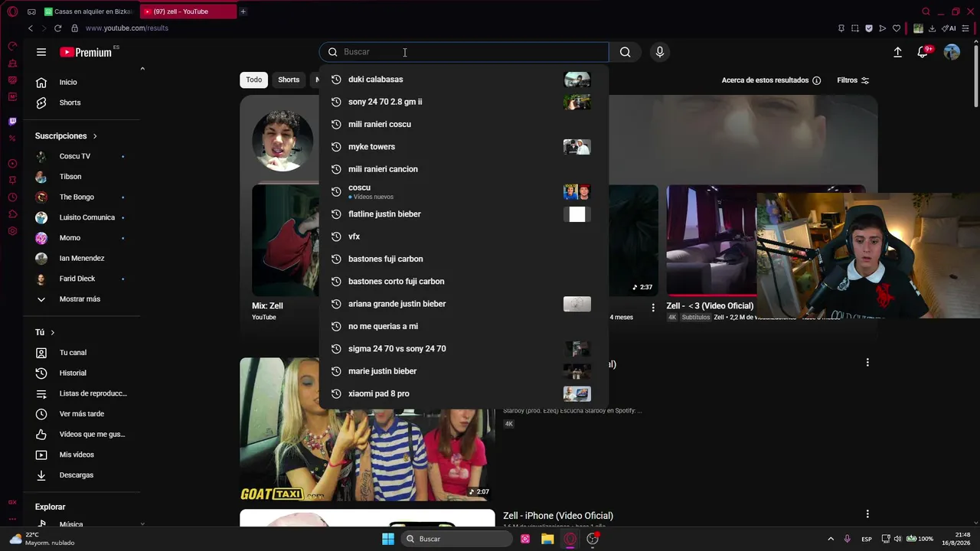Open Opera GX from the taskbar
Viewport: 980px width, 551px height.
[570, 539]
